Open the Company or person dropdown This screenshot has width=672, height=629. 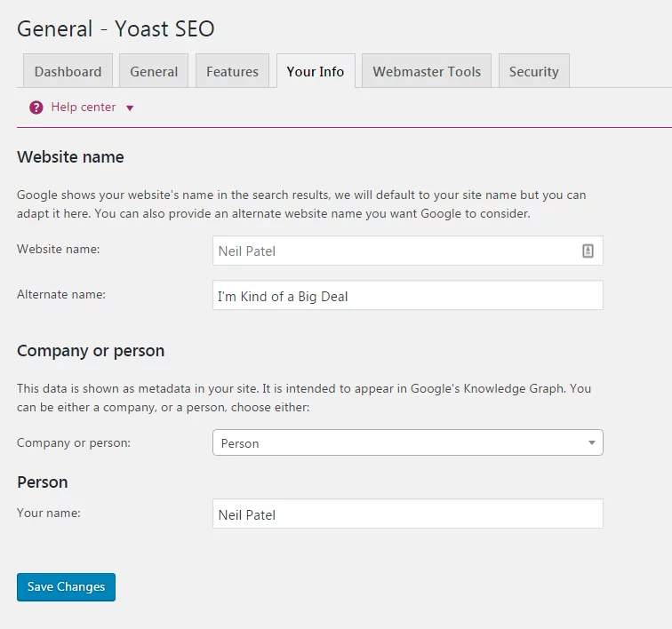(x=408, y=442)
